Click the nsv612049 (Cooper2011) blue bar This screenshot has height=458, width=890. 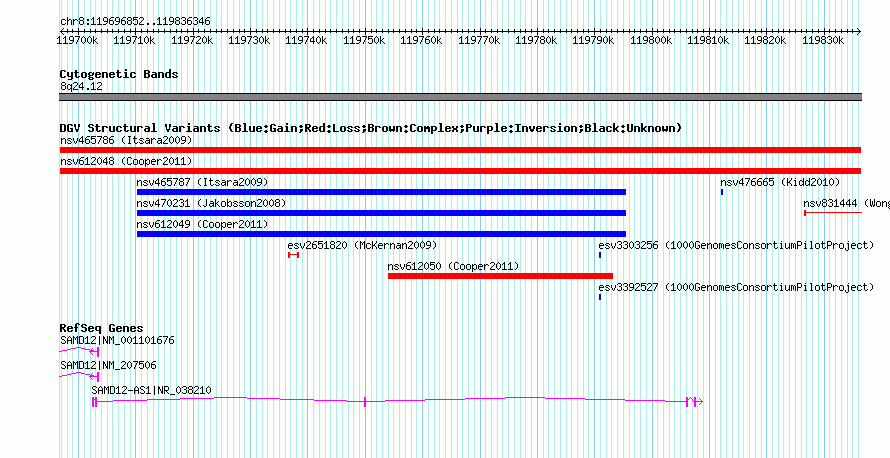[x=381, y=234]
